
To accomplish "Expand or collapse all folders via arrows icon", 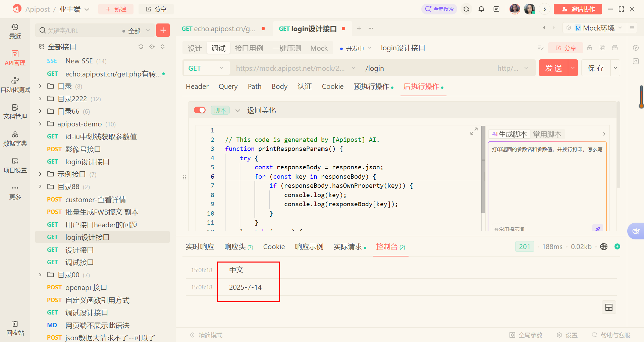I will pyautogui.click(x=163, y=47).
